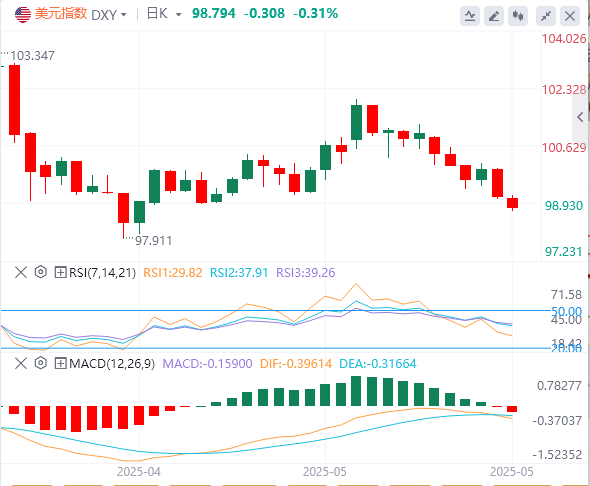The width and height of the screenshot is (590, 486).
Task: Collapse the chart with shrink arrows icon
Action: coord(546,16)
